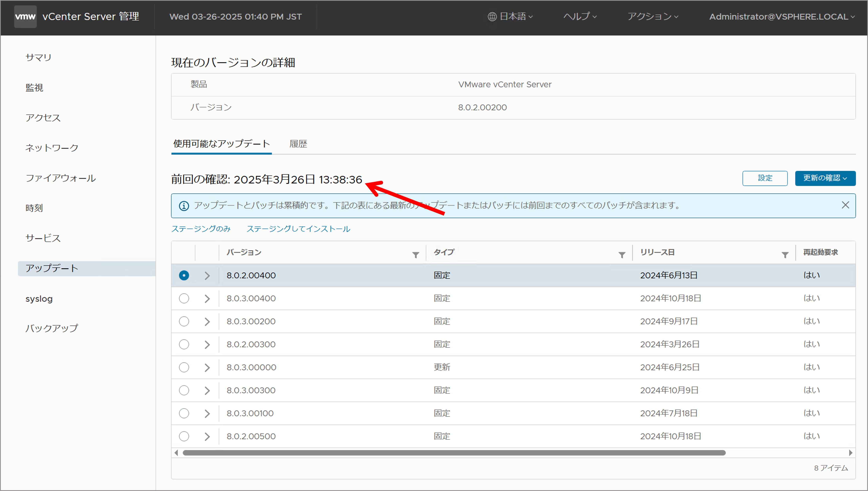Open ネットワーク in the sidebar

pyautogui.click(x=52, y=148)
